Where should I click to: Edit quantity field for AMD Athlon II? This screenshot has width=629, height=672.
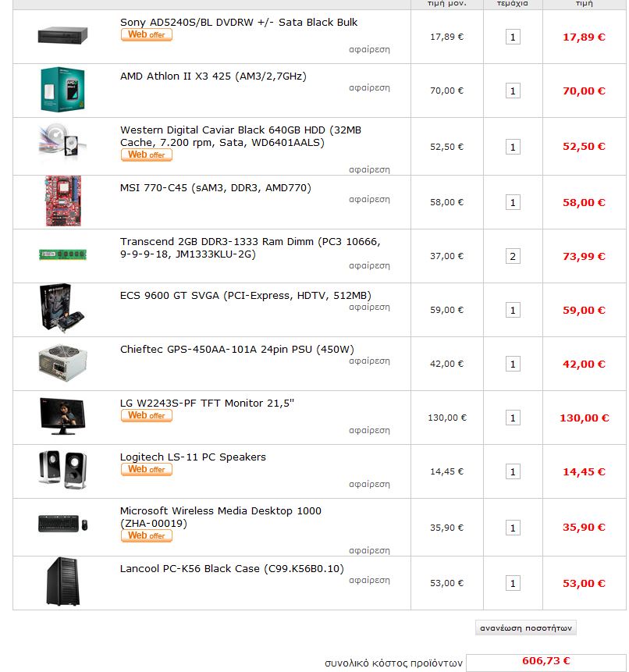click(513, 91)
